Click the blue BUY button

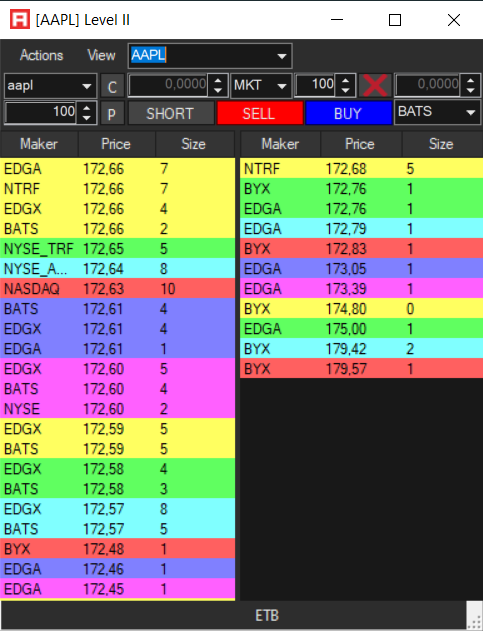pos(349,113)
